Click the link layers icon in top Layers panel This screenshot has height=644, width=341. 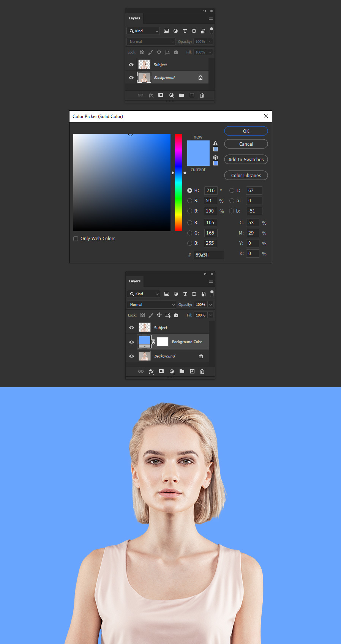point(141,95)
